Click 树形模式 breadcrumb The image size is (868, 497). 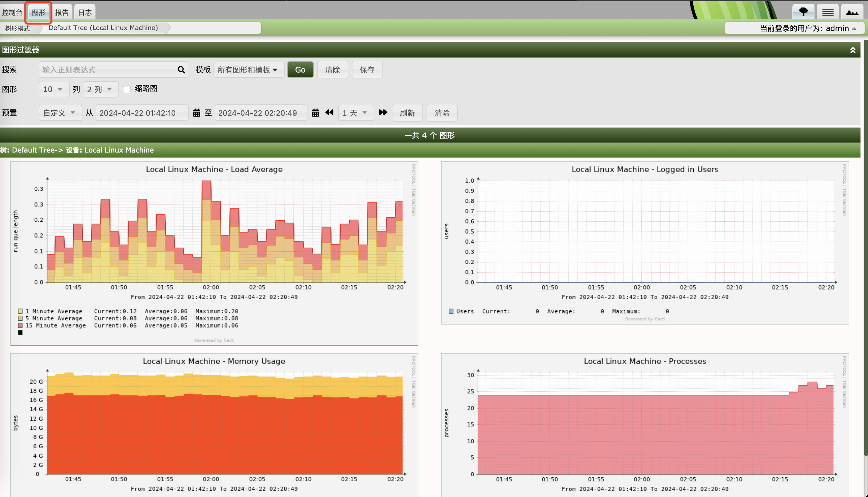click(18, 28)
